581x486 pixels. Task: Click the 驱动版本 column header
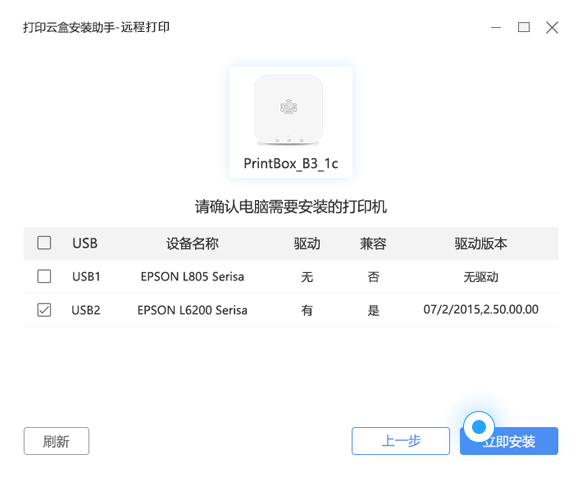tap(481, 243)
